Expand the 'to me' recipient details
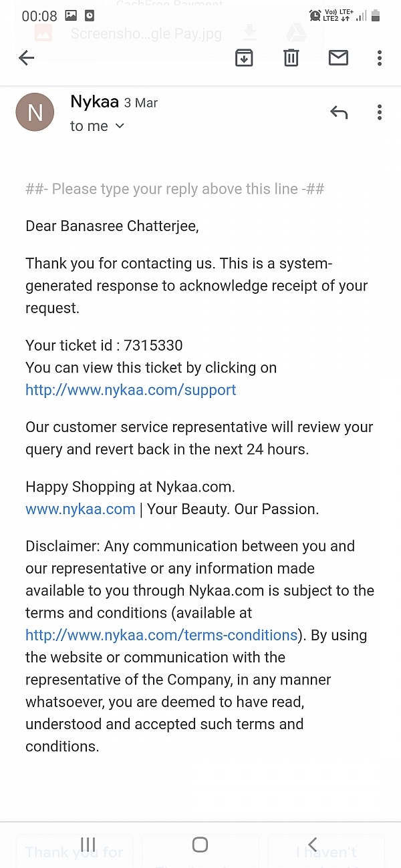The image size is (401, 868). [98, 126]
